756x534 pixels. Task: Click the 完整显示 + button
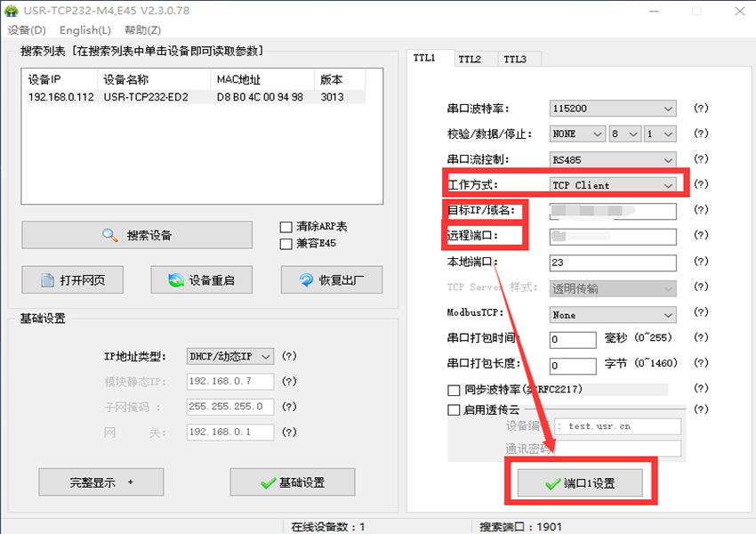coord(101,482)
